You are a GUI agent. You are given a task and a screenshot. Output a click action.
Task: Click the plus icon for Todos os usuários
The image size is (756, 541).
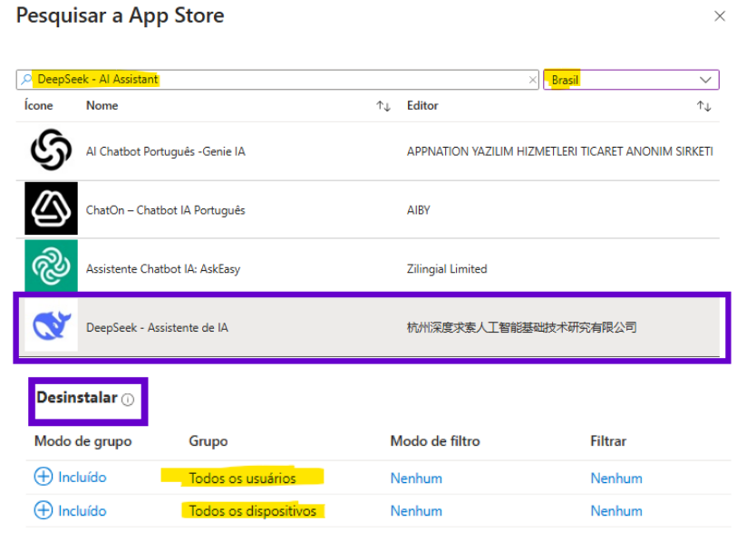click(44, 477)
